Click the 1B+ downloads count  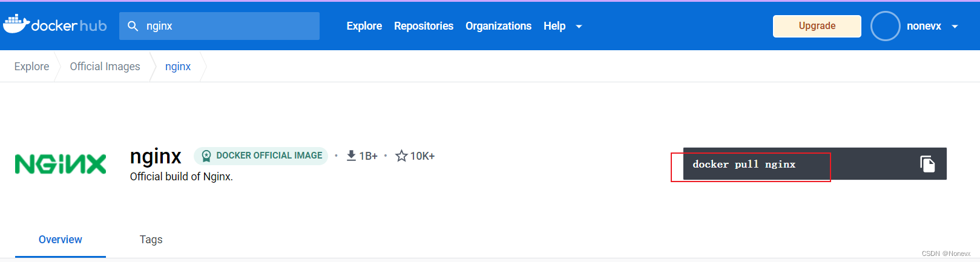pyautogui.click(x=368, y=156)
